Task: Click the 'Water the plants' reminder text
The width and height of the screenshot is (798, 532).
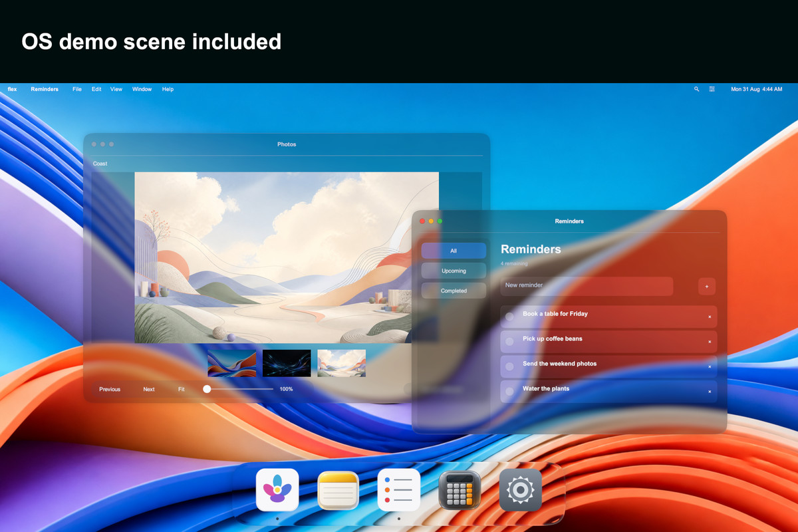Action: click(546, 388)
